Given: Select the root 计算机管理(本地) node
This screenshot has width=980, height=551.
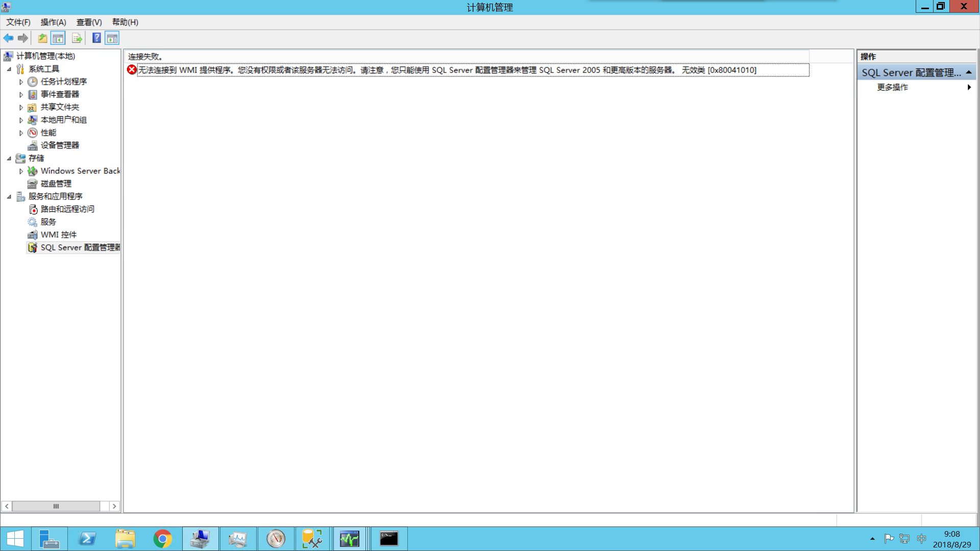Looking at the screenshot, I should point(45,56).
